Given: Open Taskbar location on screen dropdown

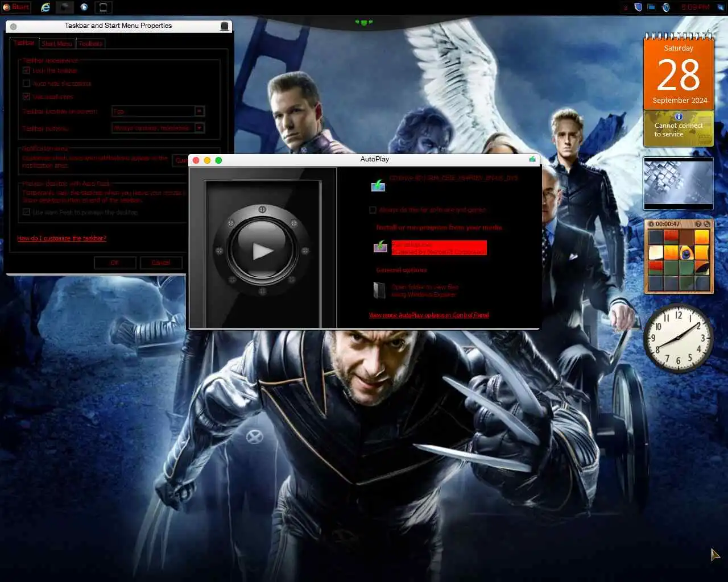Looking at the screenshot, I should click(x=158, y=111).
